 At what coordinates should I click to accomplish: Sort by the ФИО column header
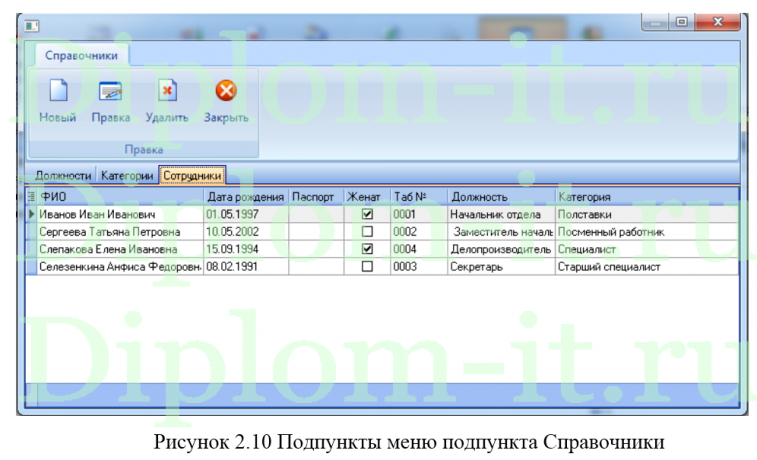(x=120, y=197)
